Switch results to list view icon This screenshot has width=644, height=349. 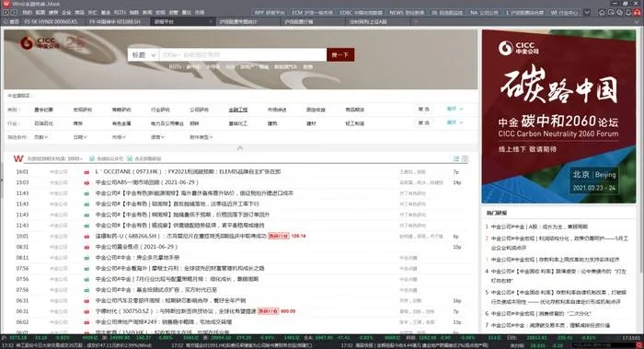(x=456, y=158)
